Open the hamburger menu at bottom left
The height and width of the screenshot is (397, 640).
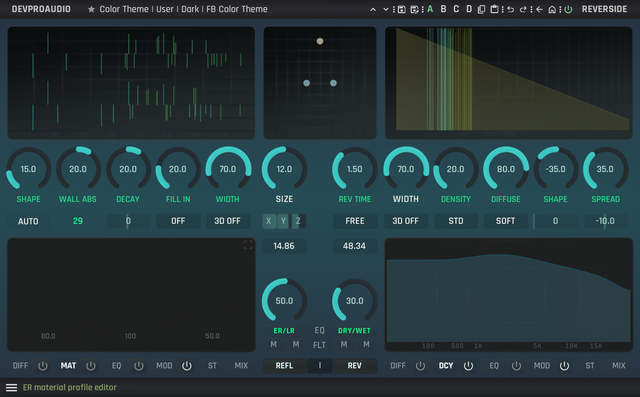pyautogui.click(x=11, y=387)
